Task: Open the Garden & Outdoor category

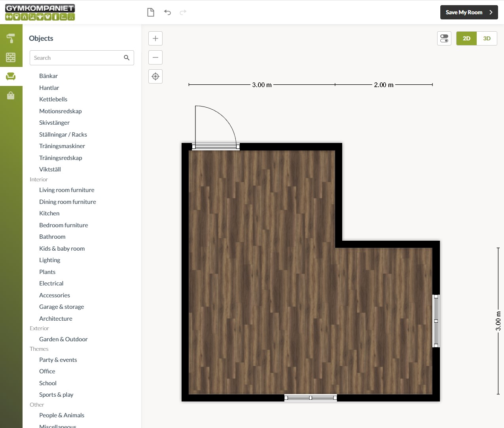Action: click(x=63, y=339)
